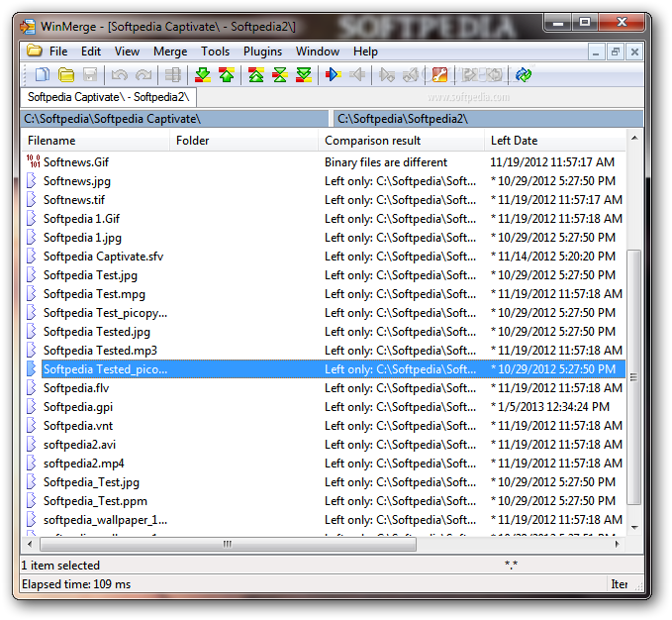Viewport: 672px width, 620px height.
Task: Click the Redo toolbar icon
Action: click(144, 75)
